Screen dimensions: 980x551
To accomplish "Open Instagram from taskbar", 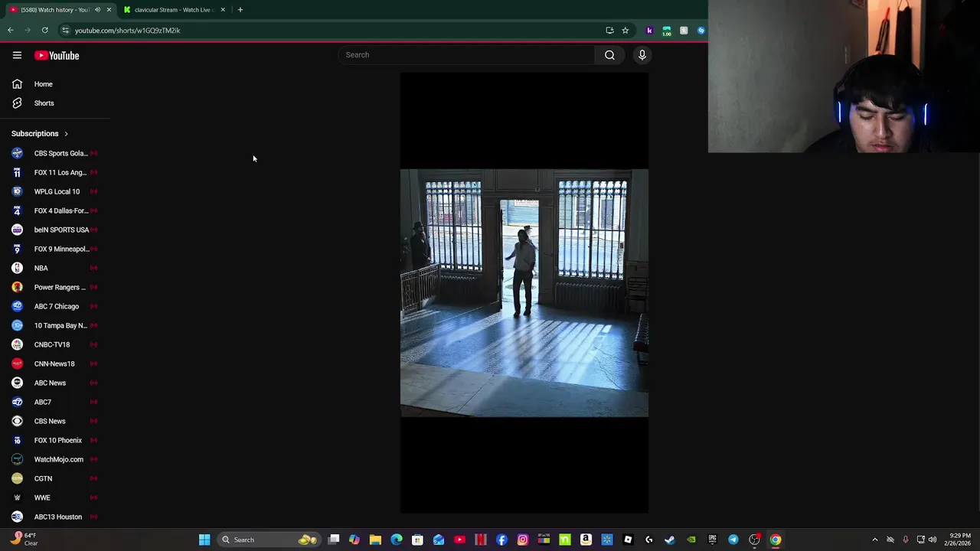I will coord(523,540).
